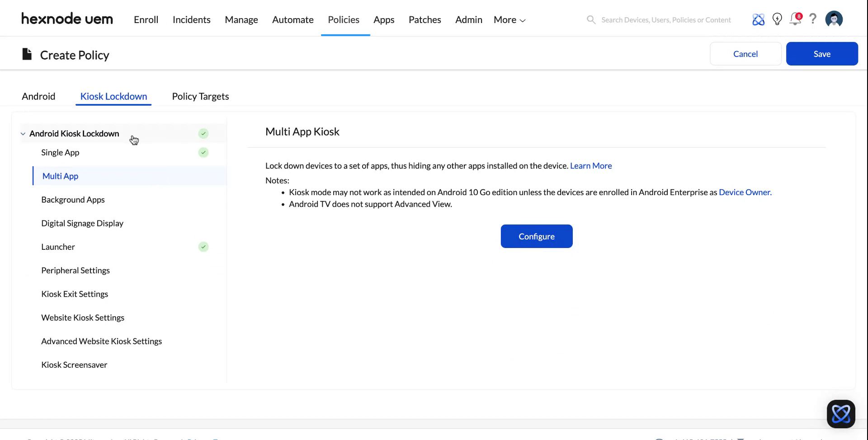Click the document icon beside Create Policy
This screenshot has width=868, height=440.
(x=27, y=54)
